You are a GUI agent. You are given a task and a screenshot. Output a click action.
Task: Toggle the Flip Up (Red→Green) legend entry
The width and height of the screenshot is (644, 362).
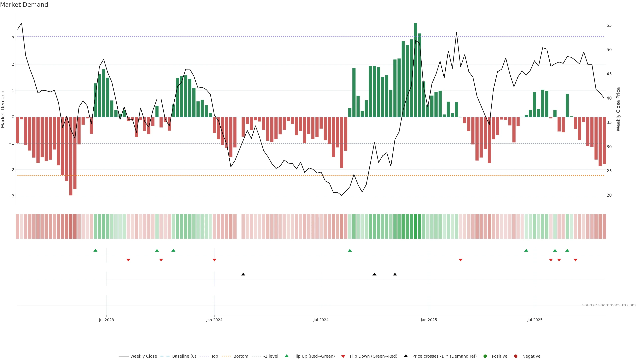pyautogui.click(x=314, y=356)
